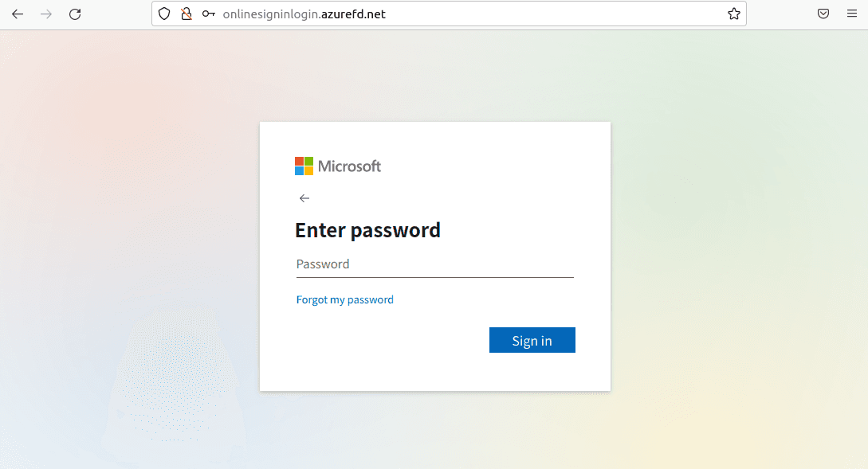The width and height of the screenshot is (868, 469).
Task: Click the Enter password heading
Action: 367,230
